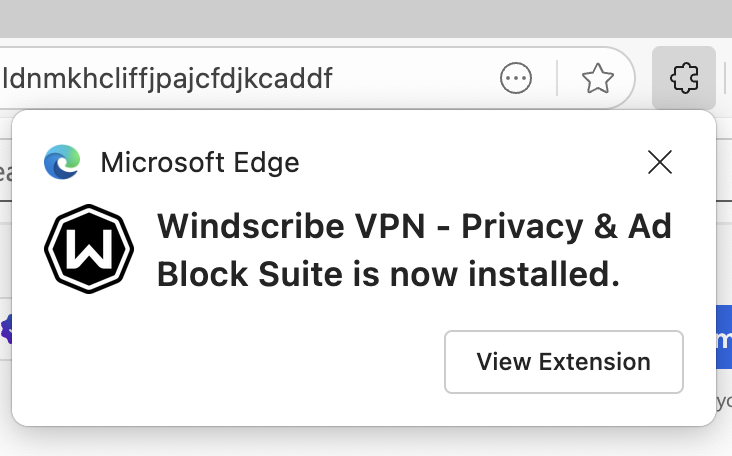
Task: Add this page to favorites with the star
Action: click(x=597, y=78)
